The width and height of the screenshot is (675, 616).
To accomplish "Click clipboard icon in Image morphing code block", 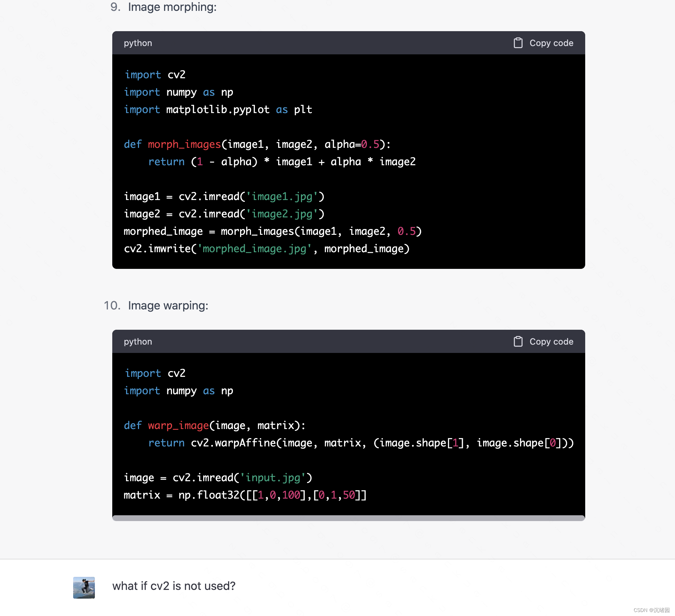I will tap(518, 43).
